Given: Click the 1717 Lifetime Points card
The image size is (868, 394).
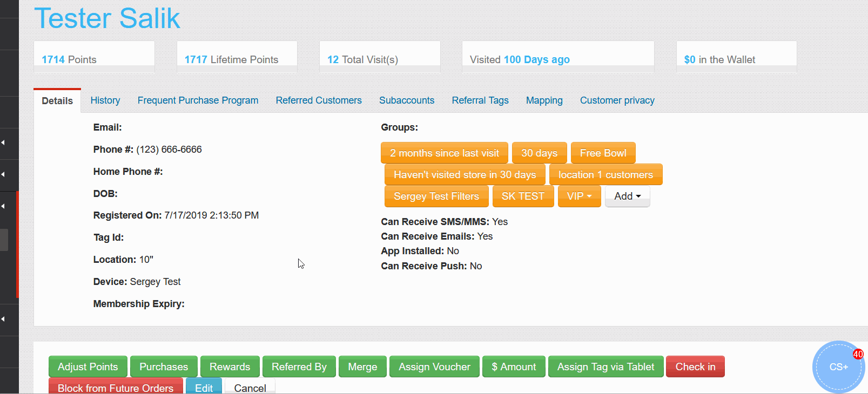Looking at the screenshot, I should click(x=237, y=57).
